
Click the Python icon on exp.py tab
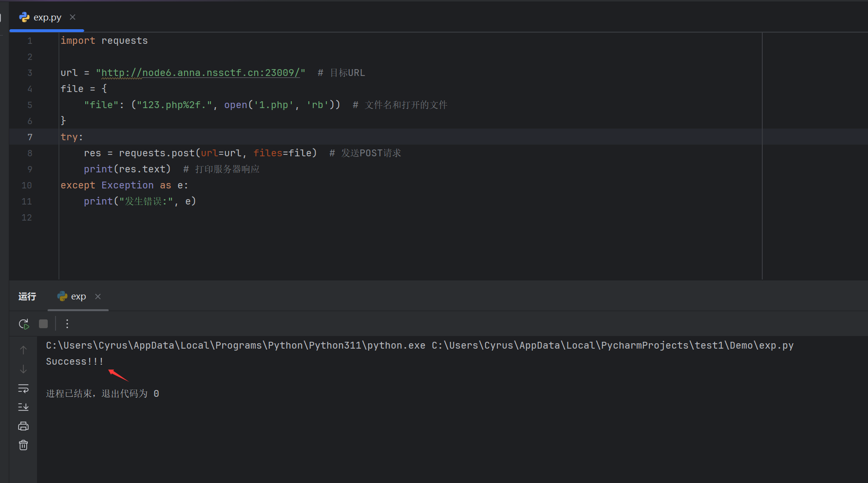click(x=24, y=17)
